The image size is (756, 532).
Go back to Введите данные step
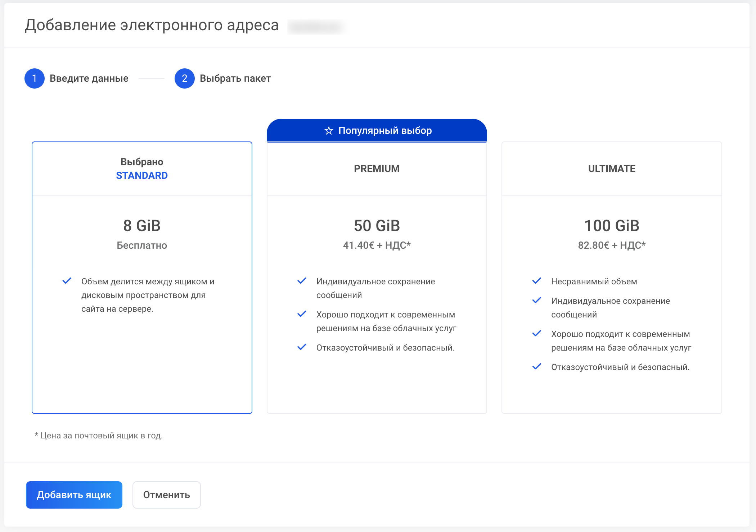coord(89,78)
